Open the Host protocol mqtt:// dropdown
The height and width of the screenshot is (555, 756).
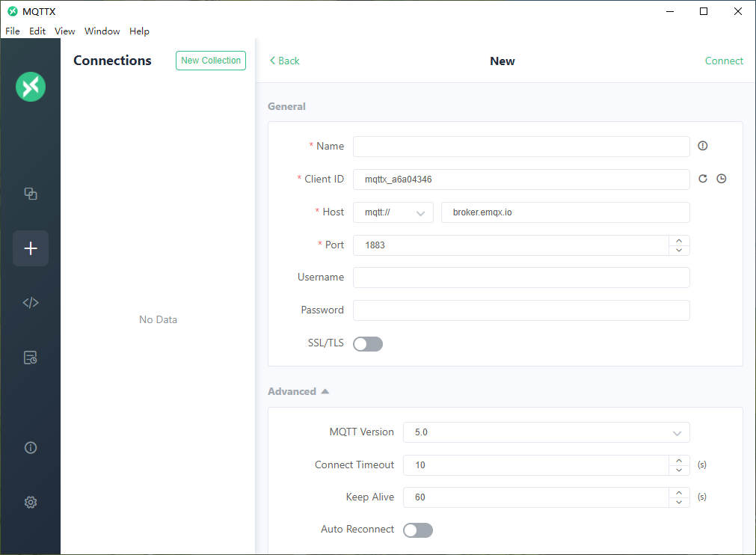click(393, 212)
